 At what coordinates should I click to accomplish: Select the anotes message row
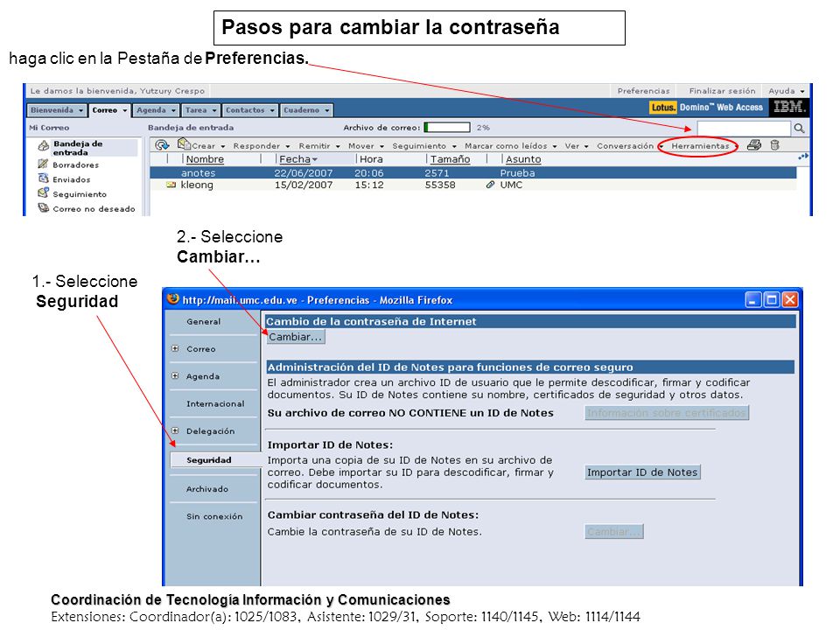pyautogui.click(x=473, y=173)
